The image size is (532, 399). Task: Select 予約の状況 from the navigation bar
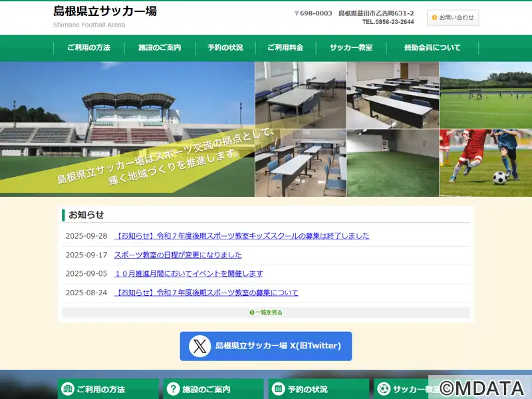(x=225, y=48)
